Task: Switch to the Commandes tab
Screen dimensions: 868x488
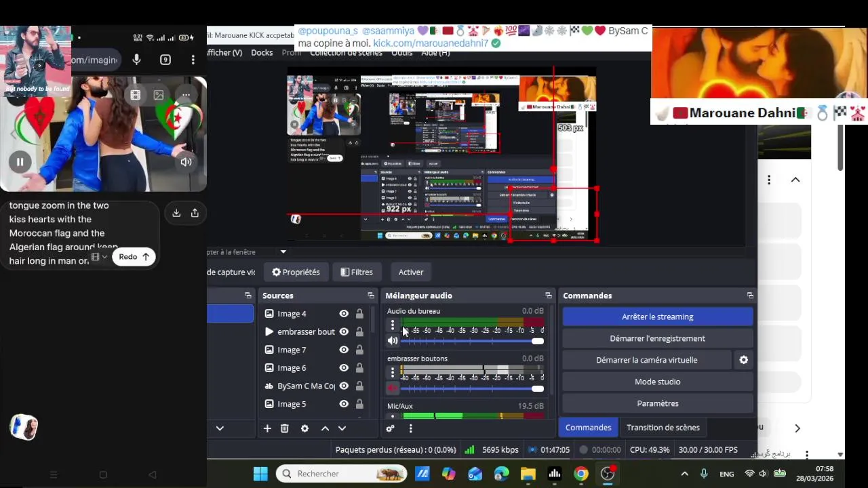Action: tap(588, 428)
